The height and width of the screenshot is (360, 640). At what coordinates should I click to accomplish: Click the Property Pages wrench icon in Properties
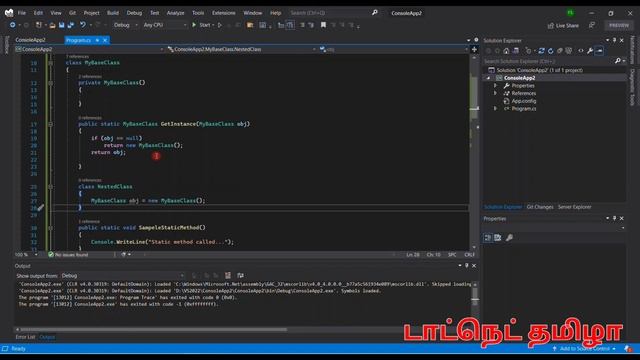tap(509, 238)
